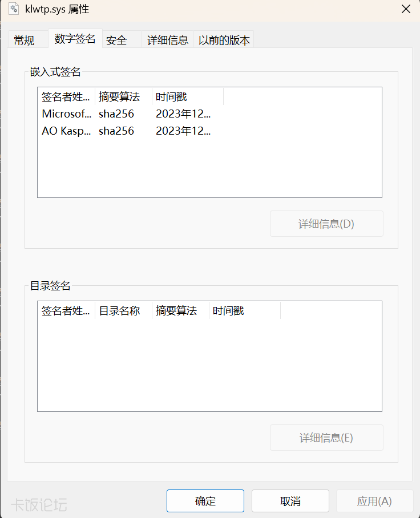Click the 确定 button to confirm

[204, 500]
